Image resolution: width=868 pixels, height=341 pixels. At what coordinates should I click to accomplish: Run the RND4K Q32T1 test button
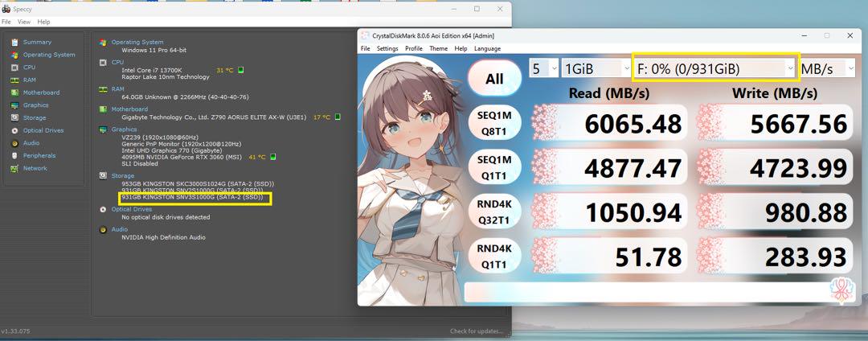(494, 212)
